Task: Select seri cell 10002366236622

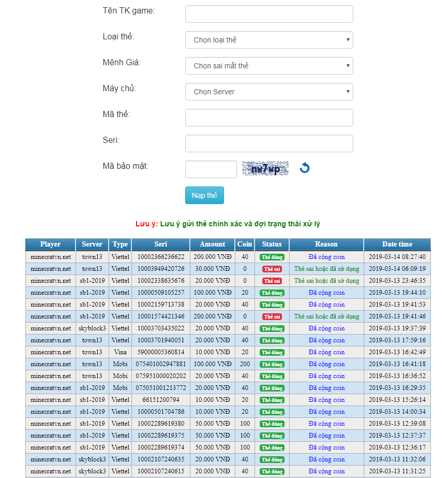Action: click(x=161, y=257)
